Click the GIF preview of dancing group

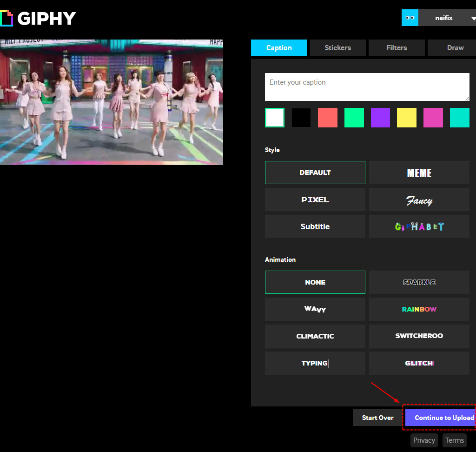coord(112,102)
